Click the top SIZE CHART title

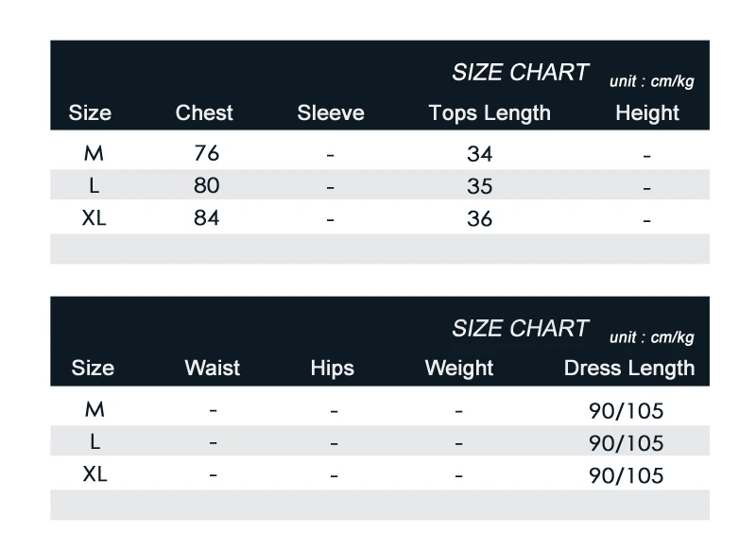(x=521, y=73)
